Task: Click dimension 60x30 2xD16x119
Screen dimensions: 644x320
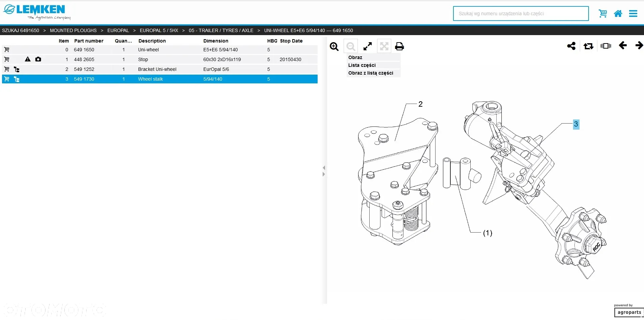Action: [222, 59]
